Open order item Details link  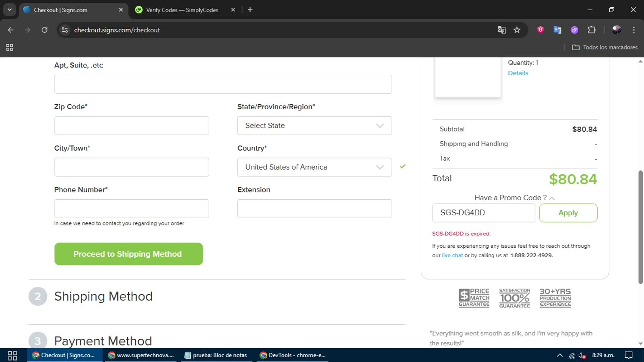518,73
